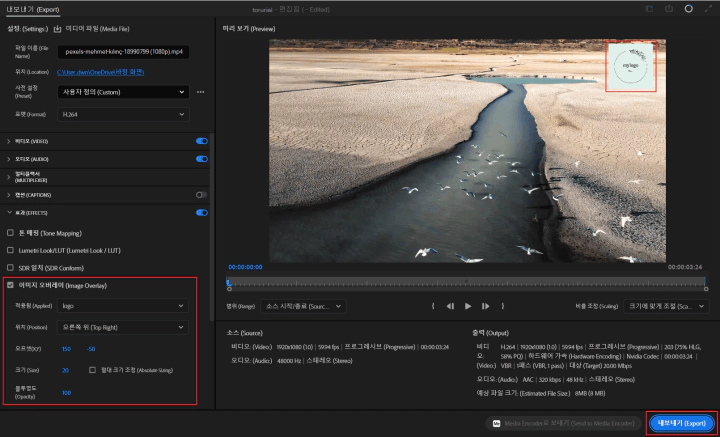Click the Settings label in header

28,29
